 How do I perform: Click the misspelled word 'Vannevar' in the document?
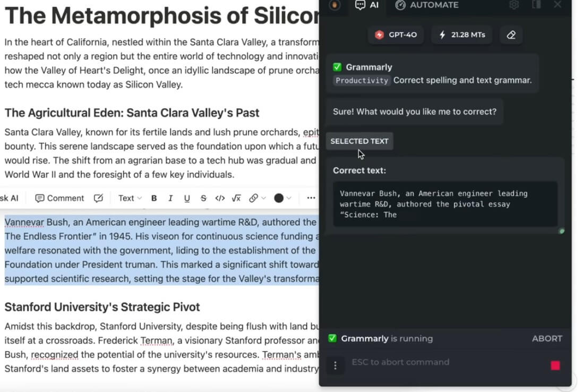pos(24,223)
